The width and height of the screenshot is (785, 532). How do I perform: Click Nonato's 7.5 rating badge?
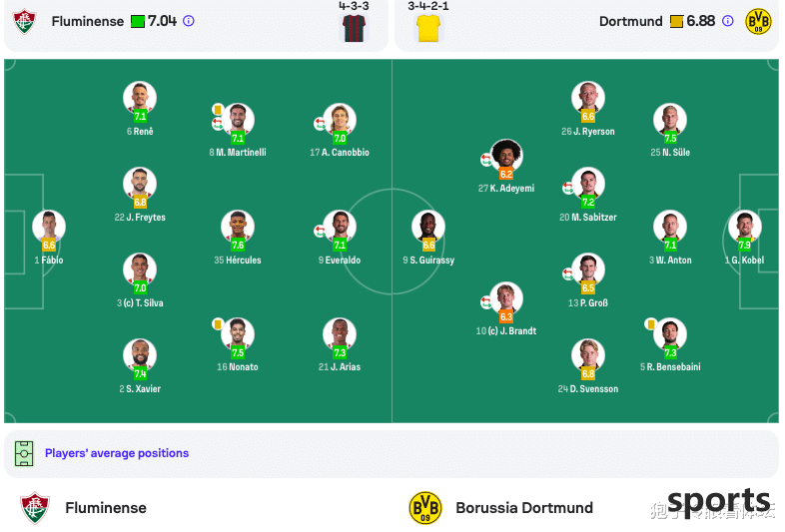238,352
